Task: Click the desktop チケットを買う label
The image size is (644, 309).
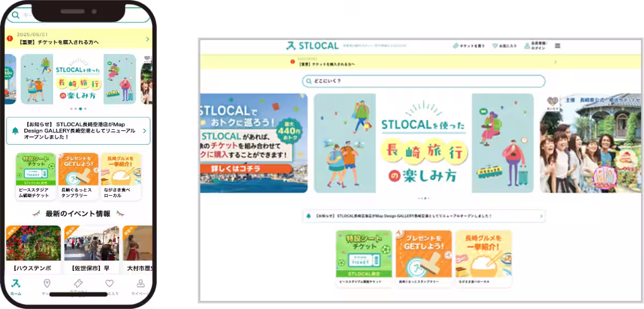Action: pyautogui.click(x=472, y=46)
